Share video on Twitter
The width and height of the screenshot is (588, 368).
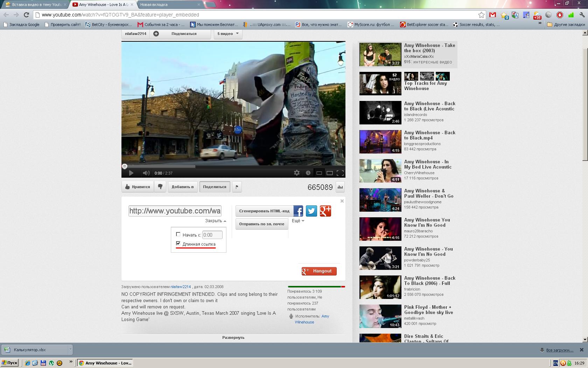pos(311,211)
